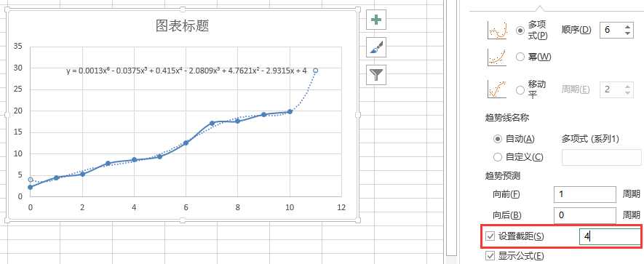The height and width of the screenshot is (264, 644).
Task: Open the Chart Styles paintbrush button
Action: point(376,47)
